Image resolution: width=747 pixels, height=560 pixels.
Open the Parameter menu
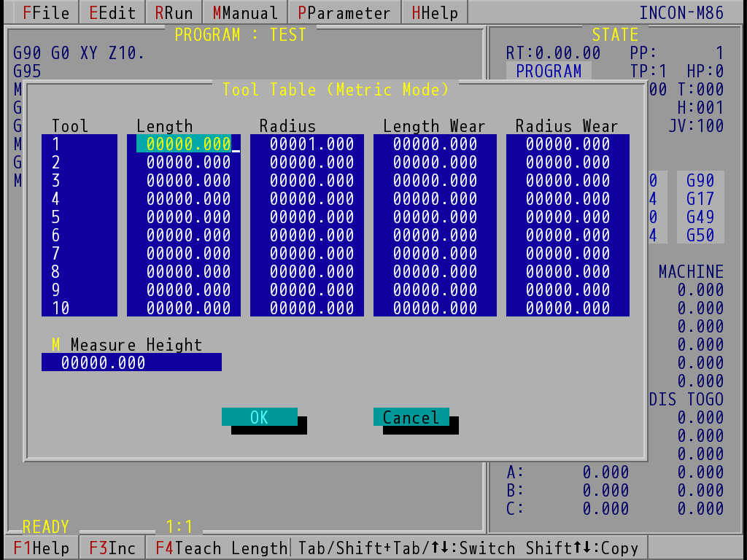point(344,13)
